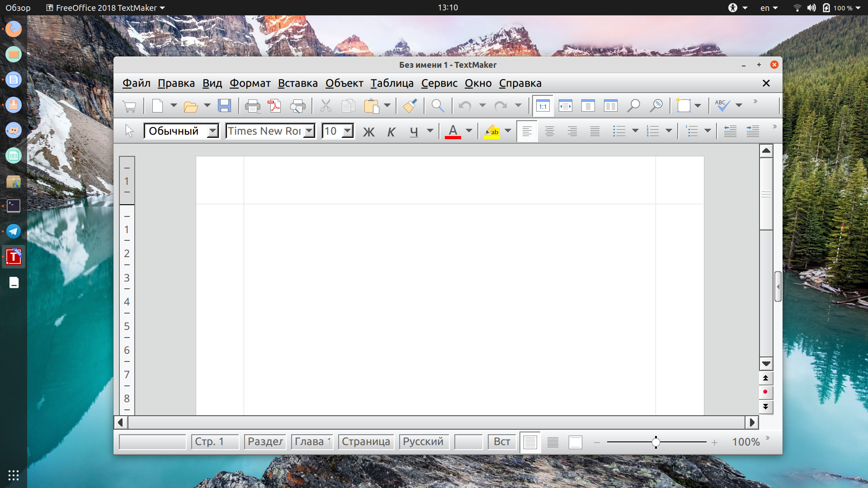
Task: Open the Таблица menu
Action: pyautogui.click(x=392, y=83)
